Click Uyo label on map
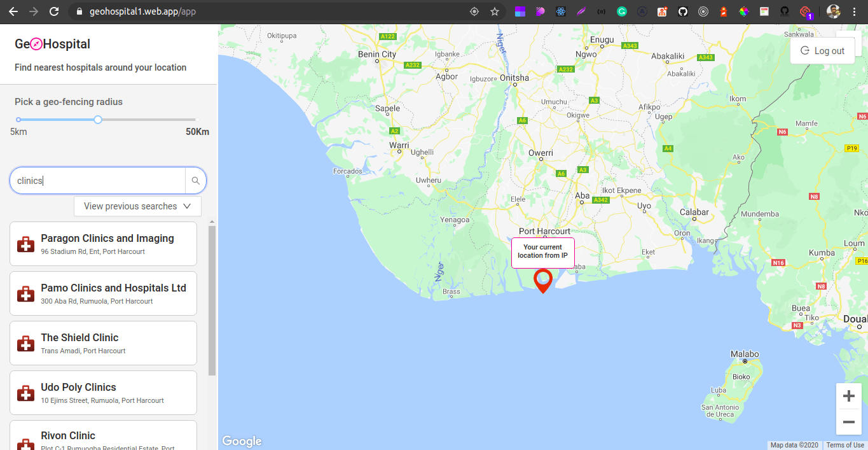 click(x=644, y=206)
